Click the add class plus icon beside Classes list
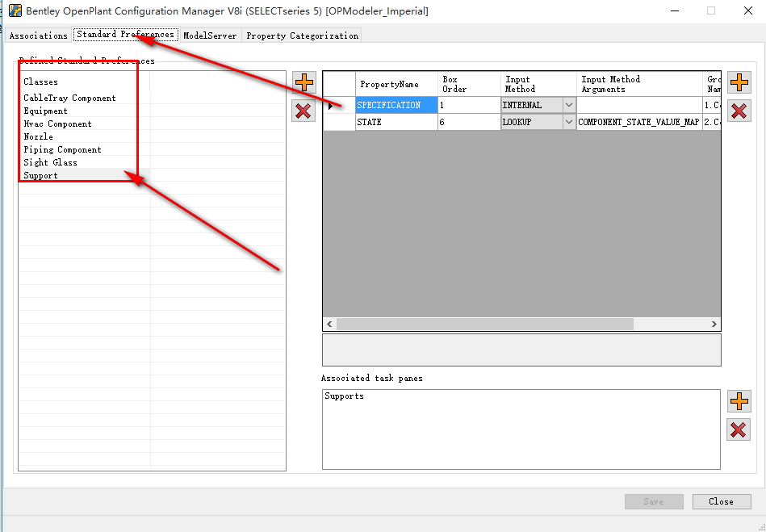The width and height of the screenshot is (766, 532). 303,82
